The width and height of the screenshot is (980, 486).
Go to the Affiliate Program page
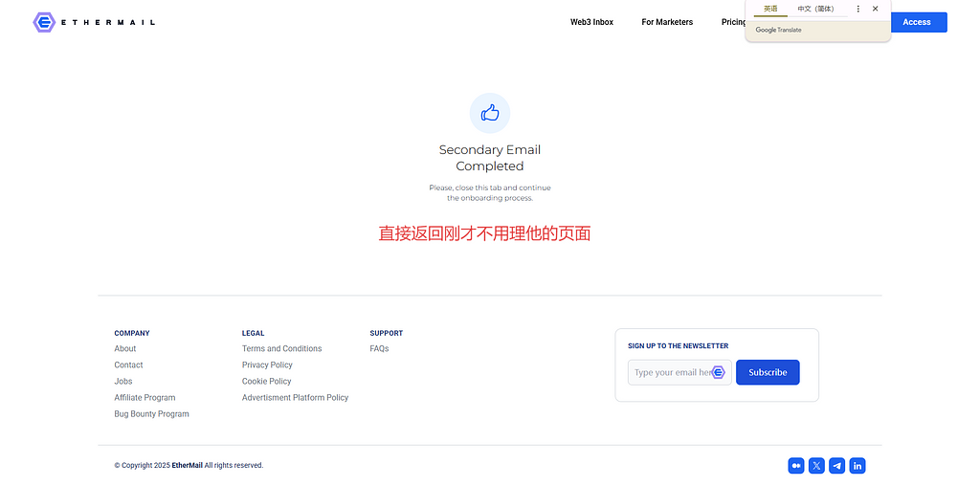(x=145, y=398)
